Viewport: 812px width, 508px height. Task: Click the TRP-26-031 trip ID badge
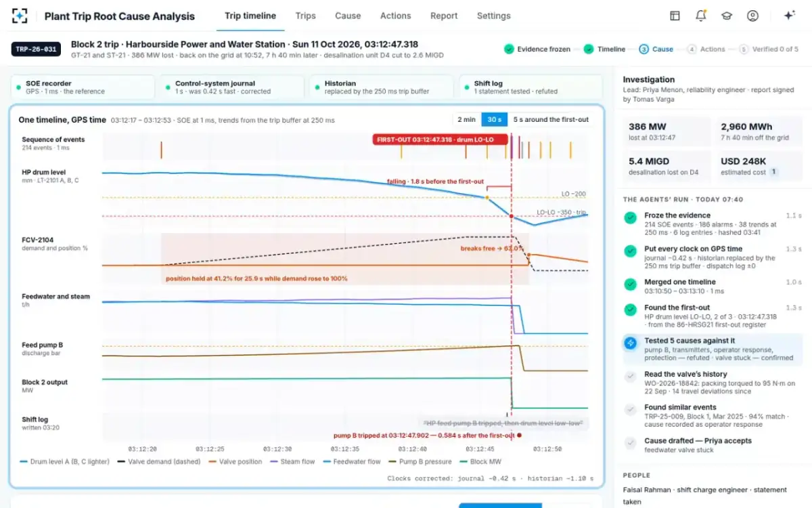pyautogui.click(x=36, y=49)
